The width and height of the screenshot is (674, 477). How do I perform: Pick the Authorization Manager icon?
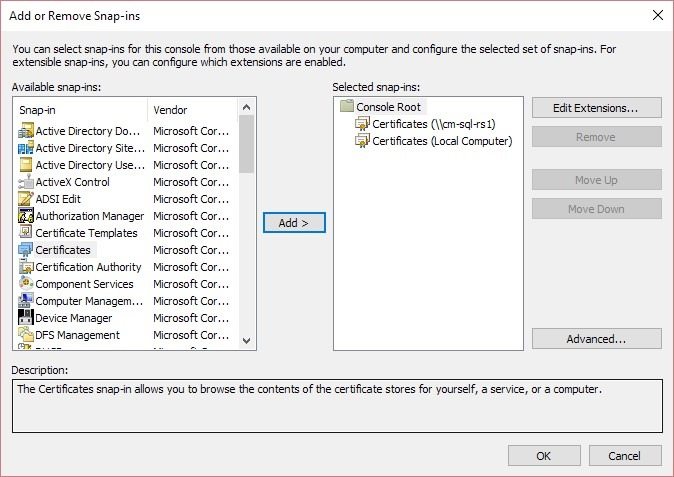coord(26,216)
